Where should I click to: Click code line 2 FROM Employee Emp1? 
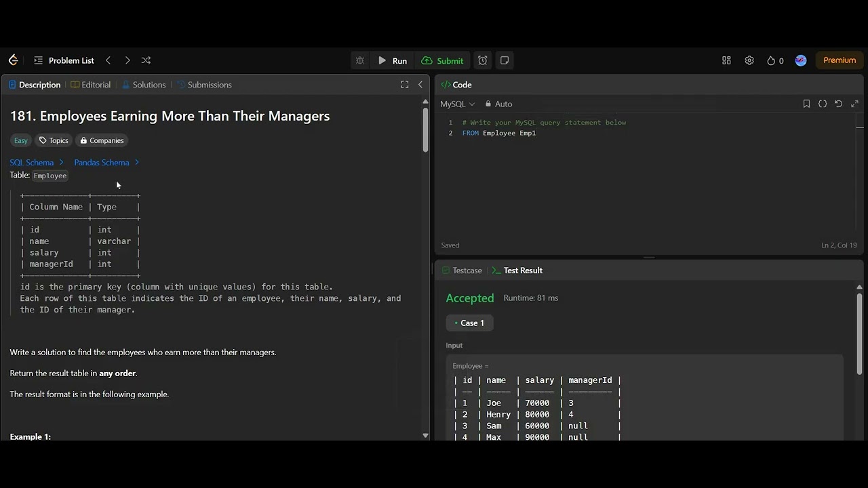click(499, 133)
